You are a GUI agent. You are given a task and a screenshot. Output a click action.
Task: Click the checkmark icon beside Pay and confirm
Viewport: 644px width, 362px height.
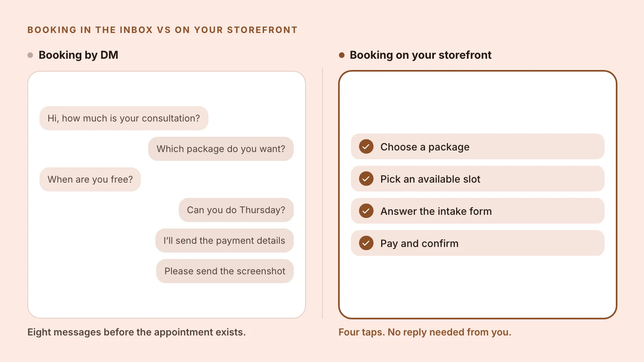(x=366, y=243)
